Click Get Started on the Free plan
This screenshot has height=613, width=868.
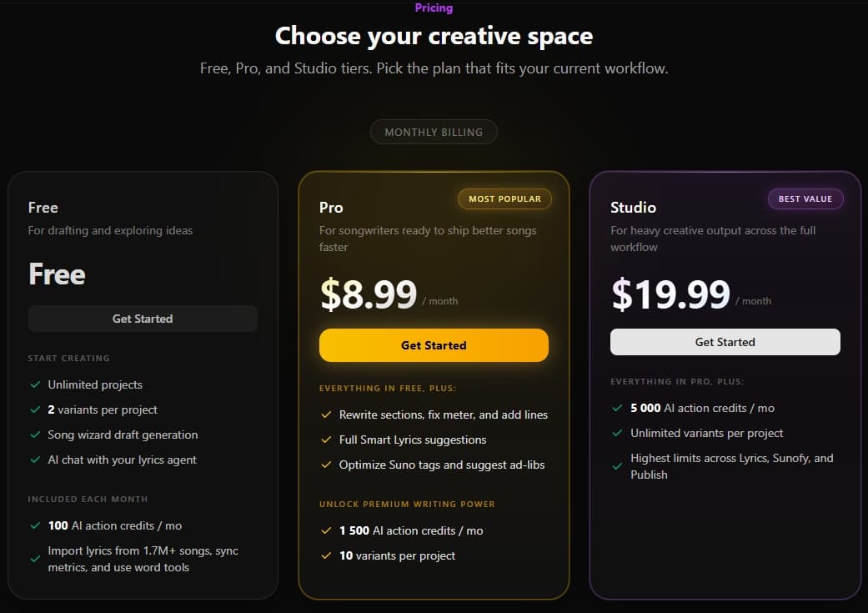tap(143, 318)
